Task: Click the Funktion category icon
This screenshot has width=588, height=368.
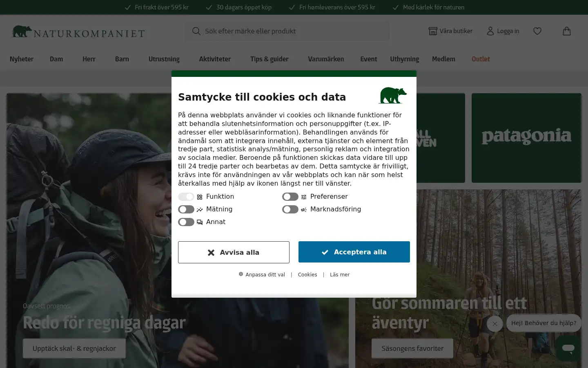Action: [x=200, y=197]
